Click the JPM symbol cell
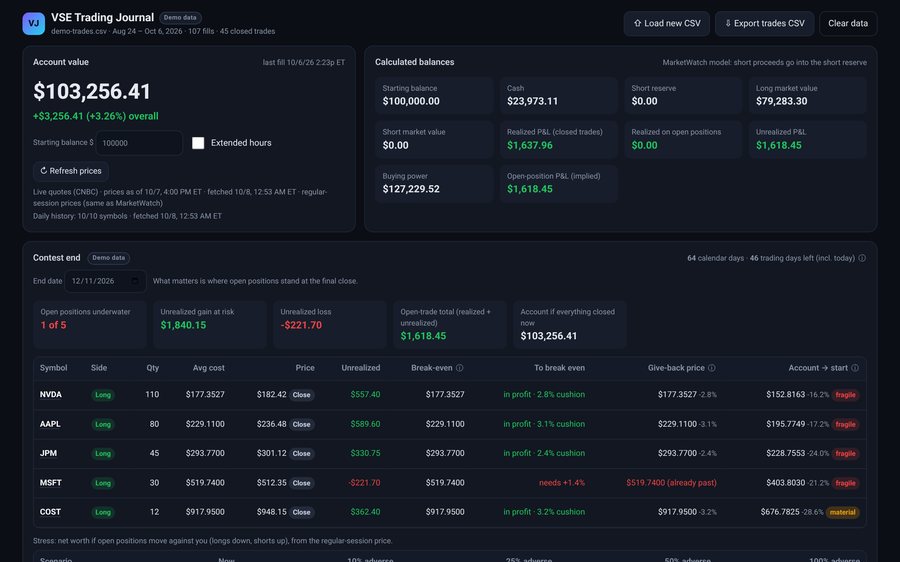This screenshot has height=562, width=900. point(48,453)
